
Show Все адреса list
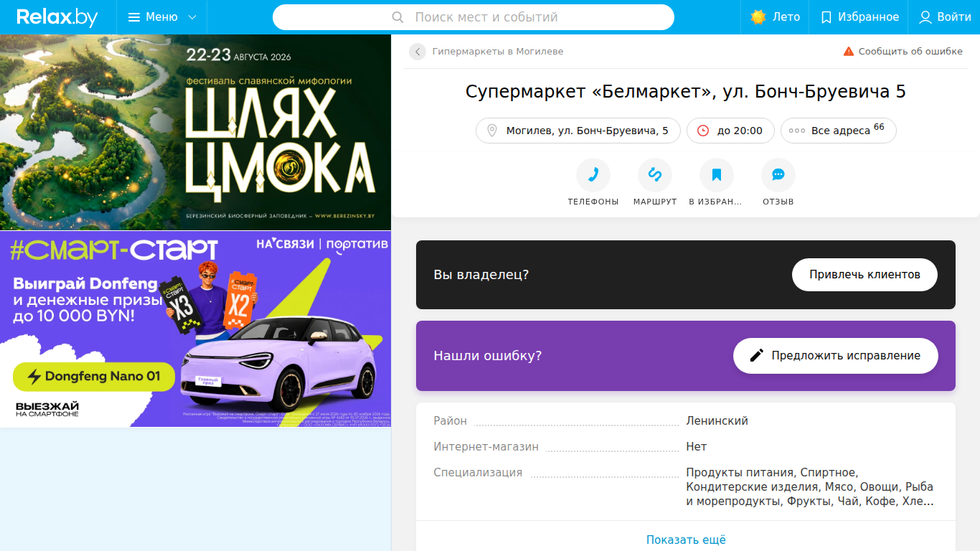point(839,131)
